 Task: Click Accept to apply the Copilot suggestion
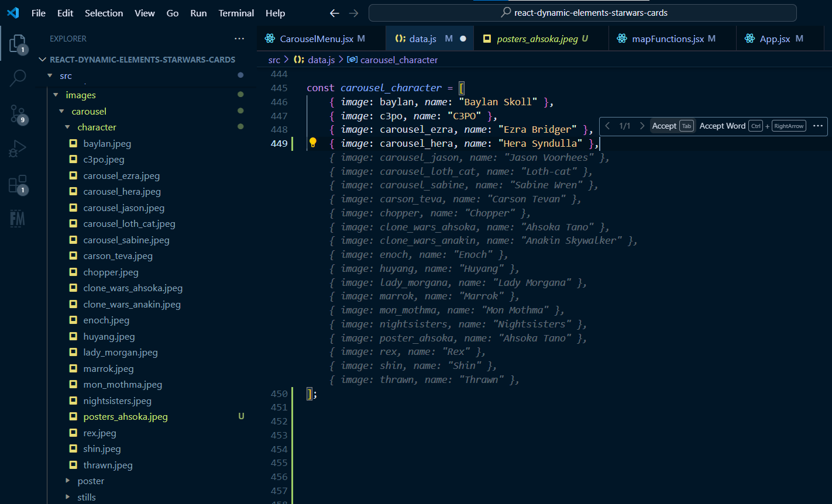[664, 126]
